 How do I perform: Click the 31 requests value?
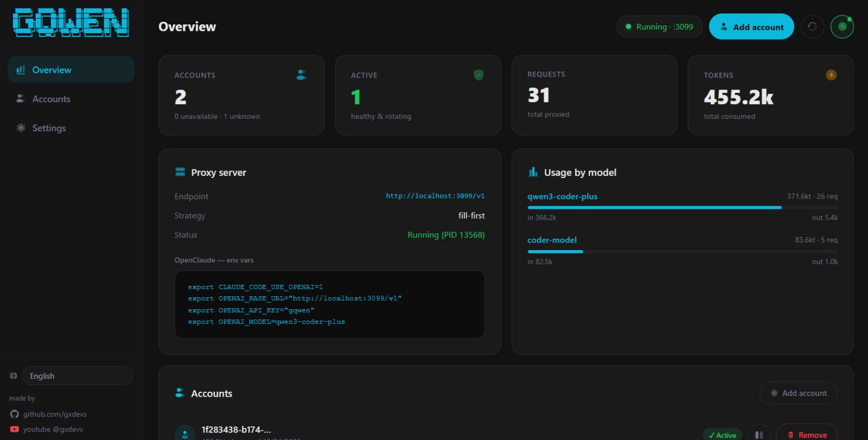click(x=539, y=95)
